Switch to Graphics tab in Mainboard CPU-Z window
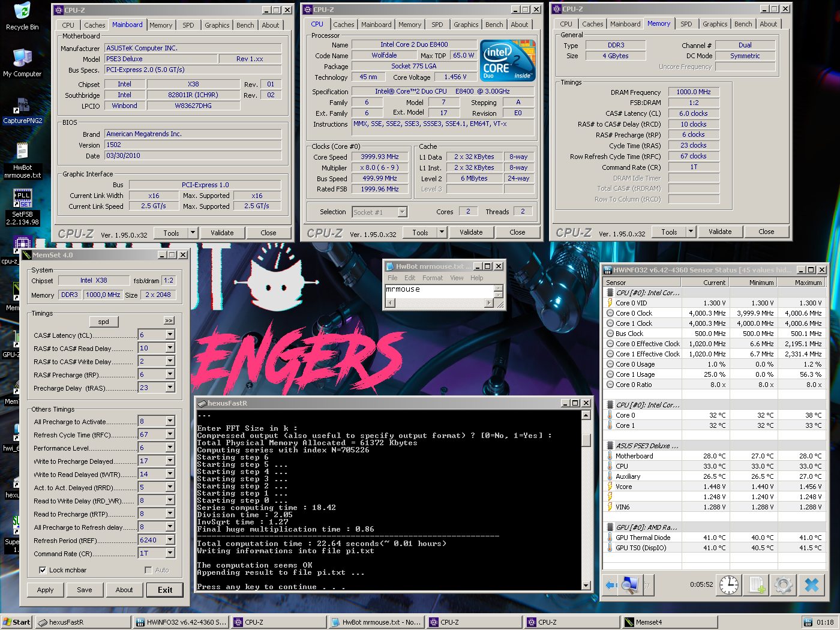 217,25
